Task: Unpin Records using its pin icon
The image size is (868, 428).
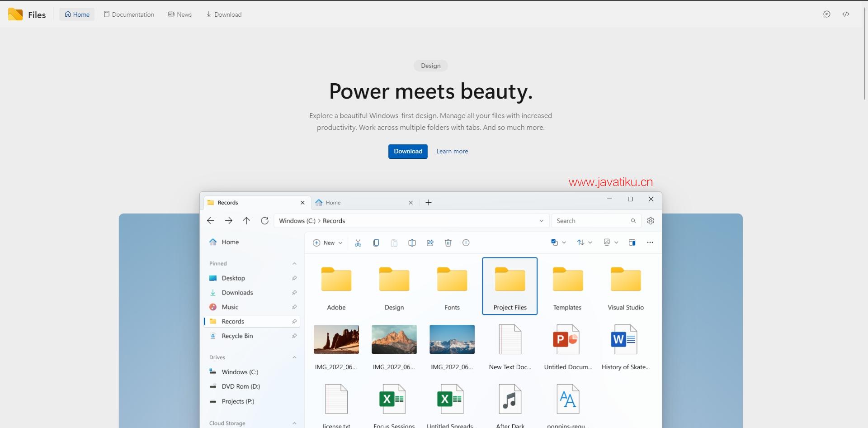Action: pyautogui.click(x=294, y=322)
